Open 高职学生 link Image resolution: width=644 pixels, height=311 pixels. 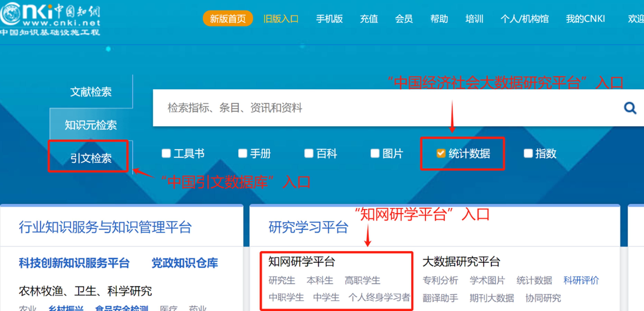point(362,280)
